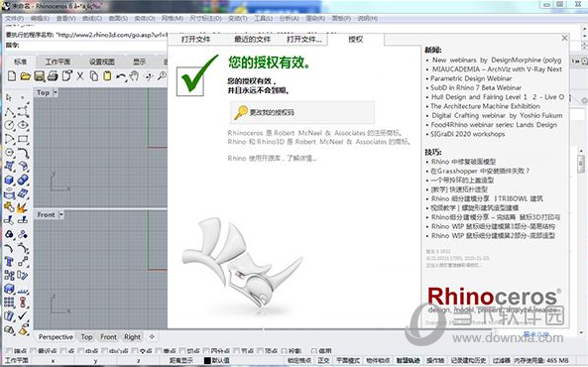Open Document Properties icon in toolbar
The width and height of the screenshot is (588, 367).
tap(66, 76)
